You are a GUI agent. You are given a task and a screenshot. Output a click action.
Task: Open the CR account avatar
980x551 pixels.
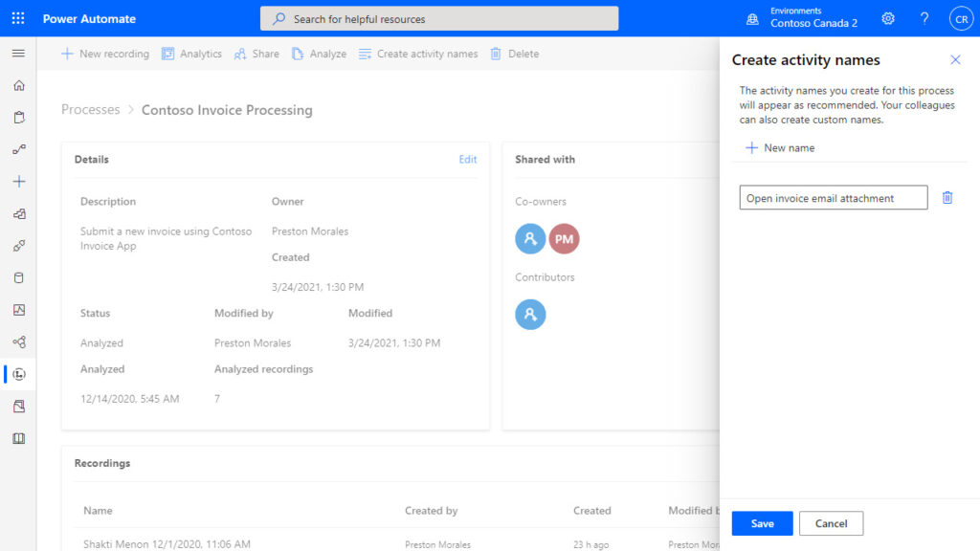point(961,18)
